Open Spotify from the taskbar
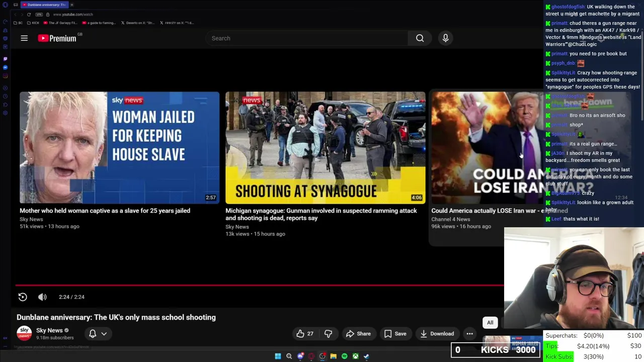The image size is (644, 362). tap(344, 356)
